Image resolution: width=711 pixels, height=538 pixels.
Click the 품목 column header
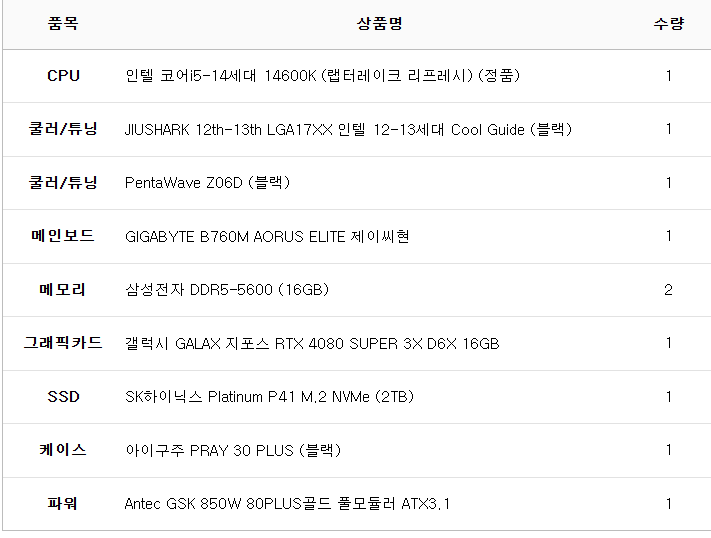62,24
